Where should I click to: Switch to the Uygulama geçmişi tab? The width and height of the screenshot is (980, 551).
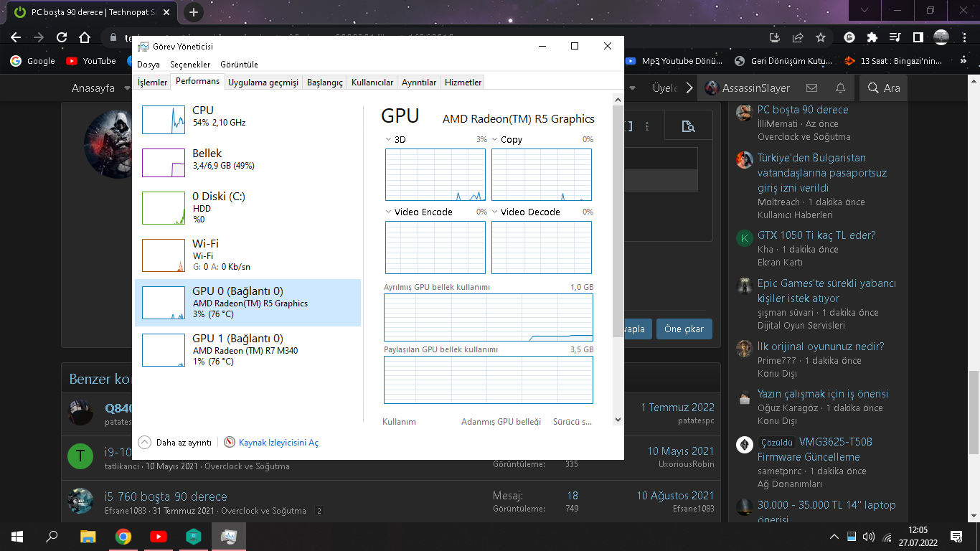pos(263,83)
